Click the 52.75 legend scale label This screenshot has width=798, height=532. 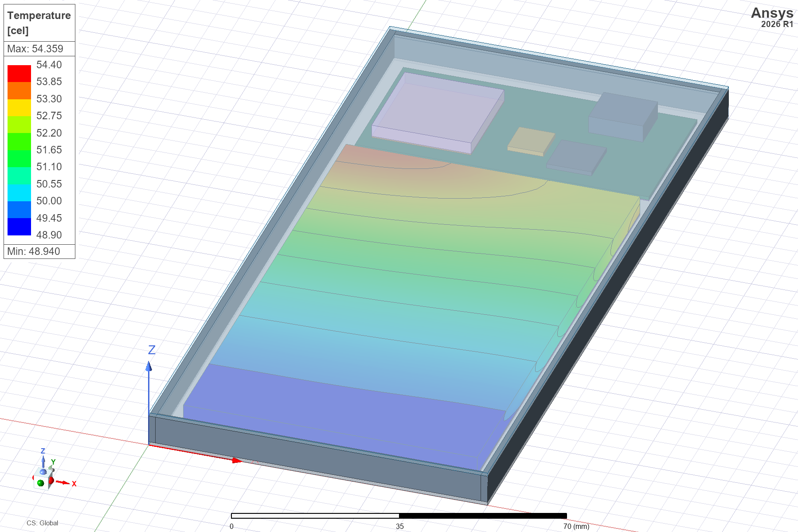point(49,116)
